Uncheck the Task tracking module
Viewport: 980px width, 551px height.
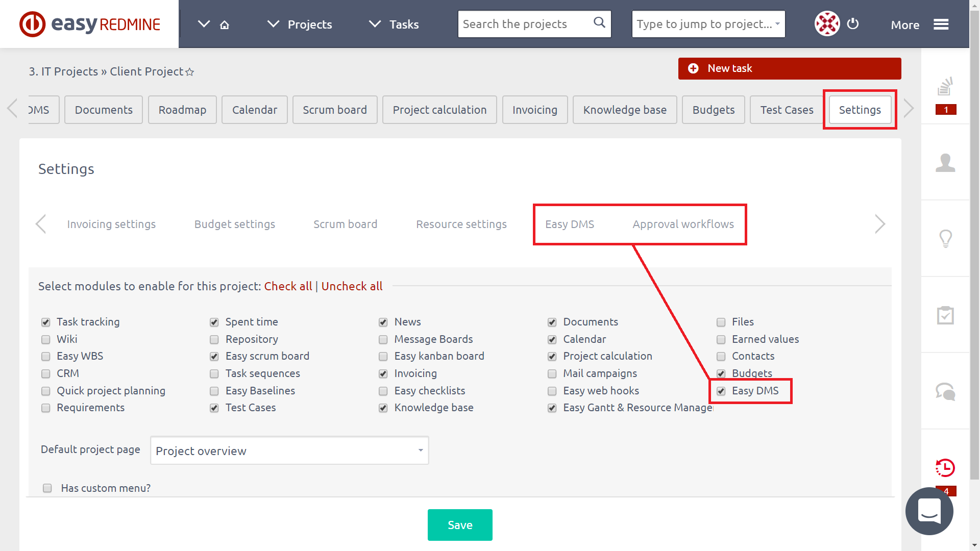click(46, 322)
